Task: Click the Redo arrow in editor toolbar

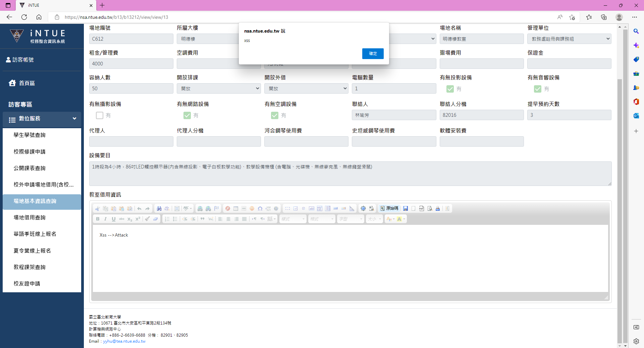Action: pos(147,208)
